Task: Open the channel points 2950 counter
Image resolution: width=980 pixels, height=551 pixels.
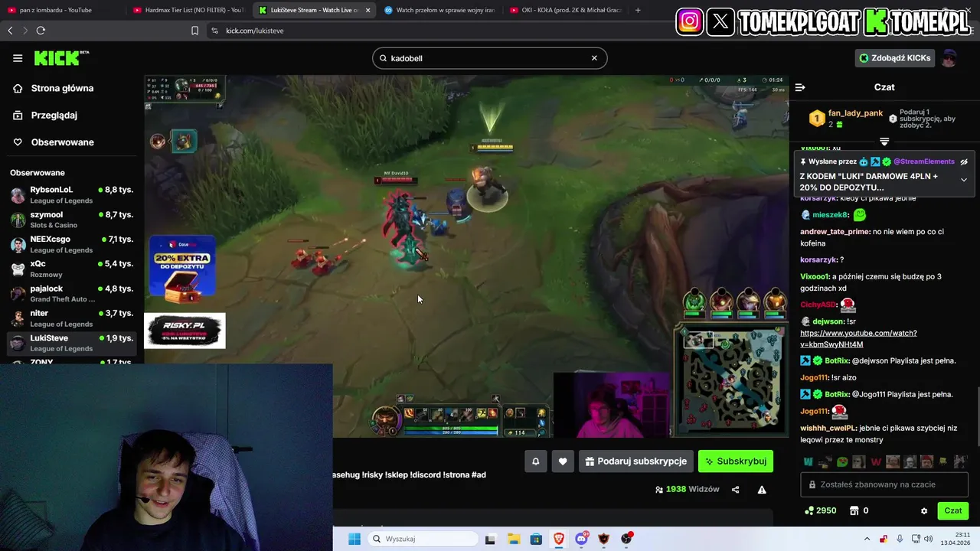Action: pyautogui.click(x=820, y=510)
